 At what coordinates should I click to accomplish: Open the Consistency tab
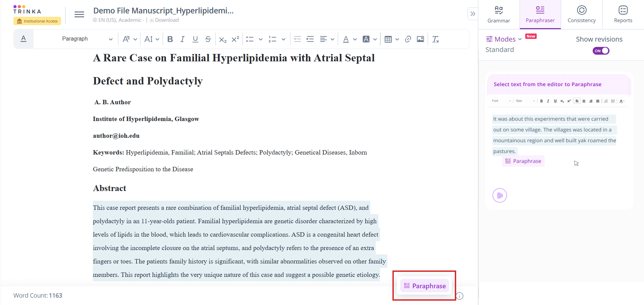click(x=582, y=14)
